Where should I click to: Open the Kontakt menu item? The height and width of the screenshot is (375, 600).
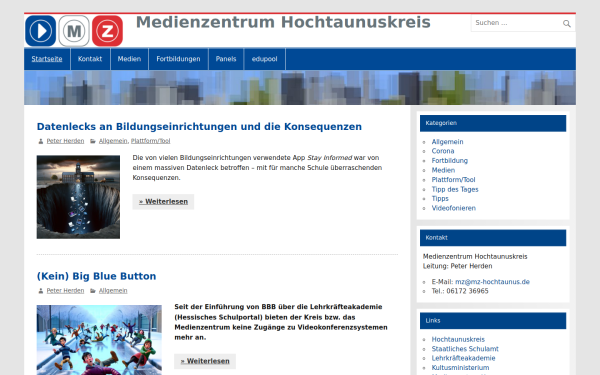coord(90,59)
